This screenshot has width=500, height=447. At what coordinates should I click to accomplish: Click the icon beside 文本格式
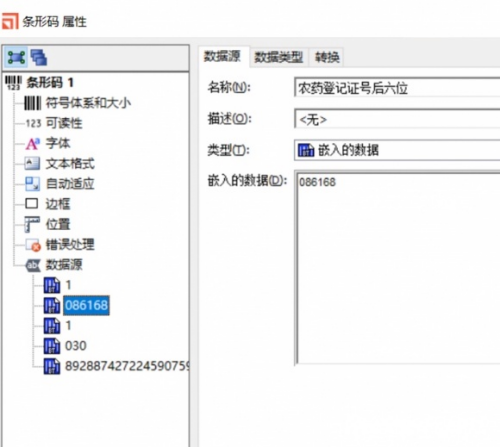click(32, 164)
